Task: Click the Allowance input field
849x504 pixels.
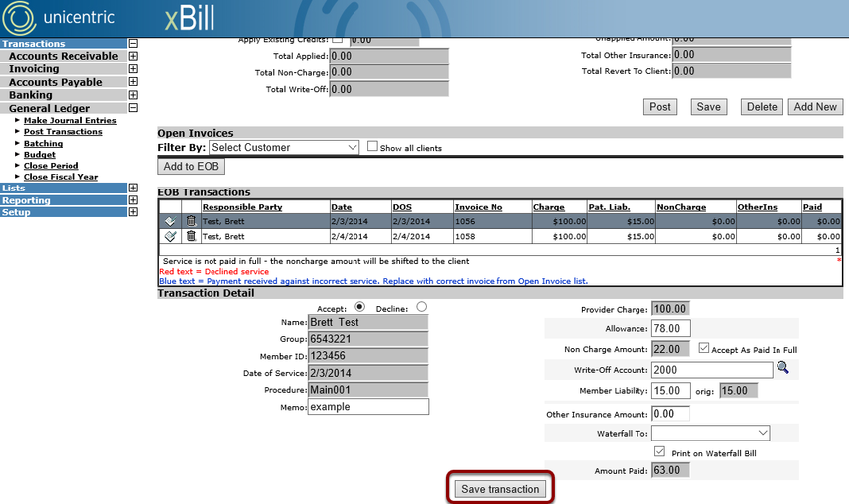Action: tap(671, 328)
